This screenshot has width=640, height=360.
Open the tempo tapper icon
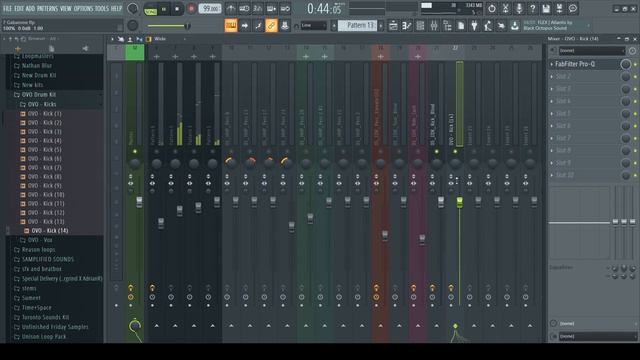[x=488, y=26]
